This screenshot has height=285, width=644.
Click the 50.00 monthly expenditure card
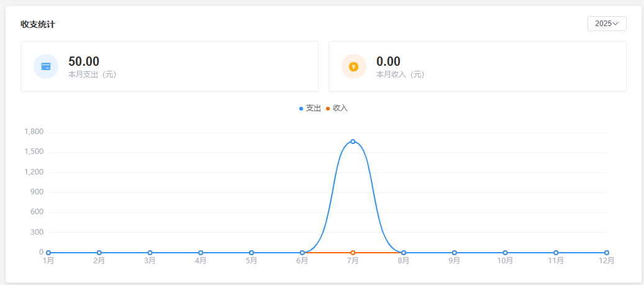pos(169,66)
